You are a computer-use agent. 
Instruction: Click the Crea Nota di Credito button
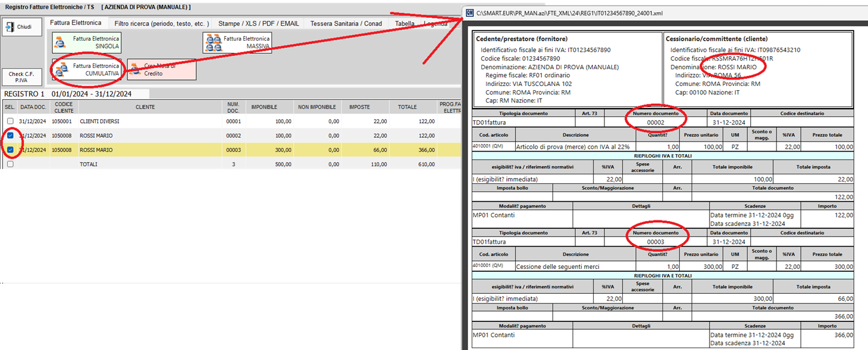(x=161, y=70)
